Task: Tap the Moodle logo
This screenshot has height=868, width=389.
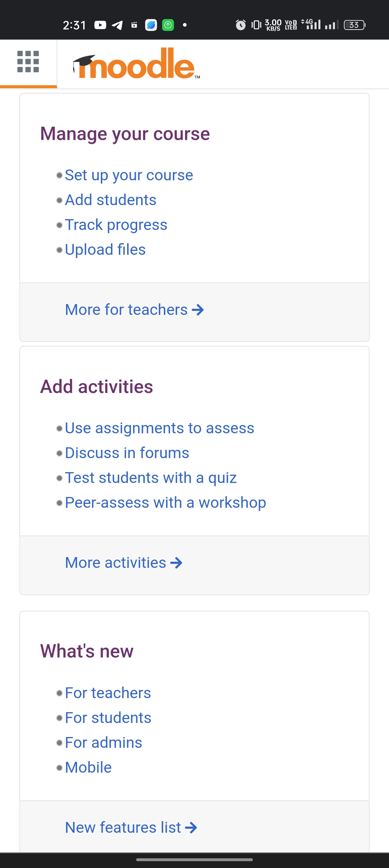Action: [136, 64]
